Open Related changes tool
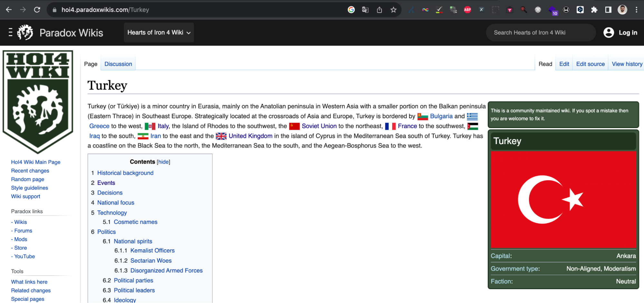 [31, 291]
